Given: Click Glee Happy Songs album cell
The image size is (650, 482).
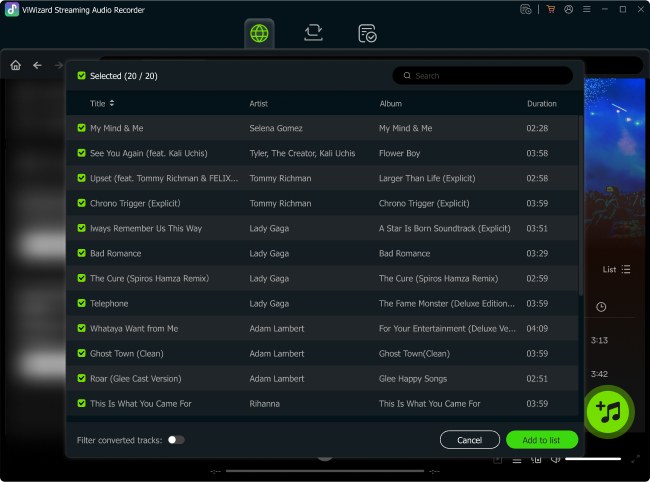Looking at the screenshot, I should click(x=413, y=379).
